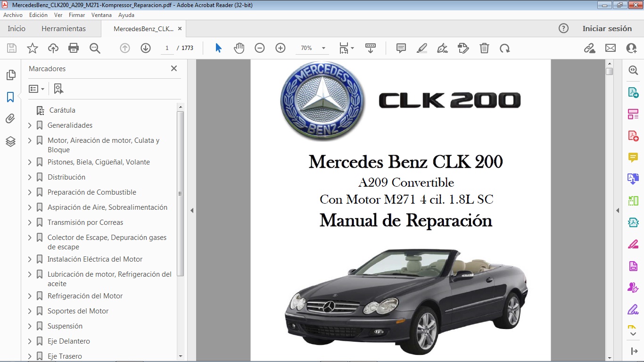Open Soportes del Motor bookmark

78,311
